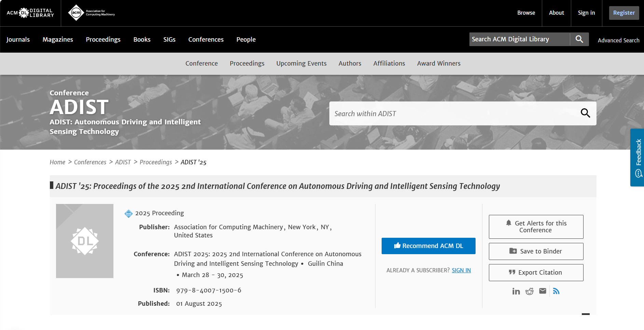Viewport: 644px width, 330px height.
Task: Open the Feedback side tab
Action: tap(638, 157)
